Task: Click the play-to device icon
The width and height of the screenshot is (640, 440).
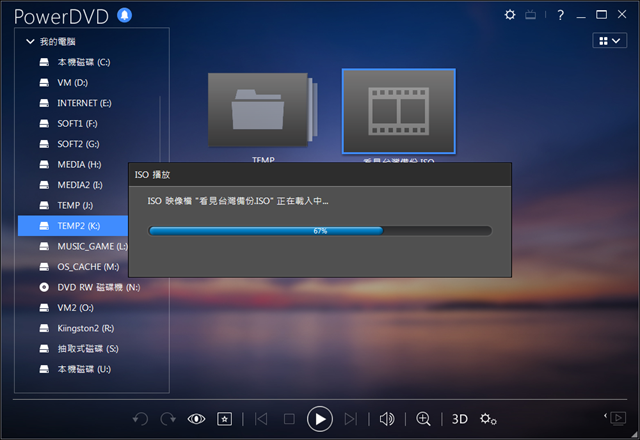Action: coord(616,418)
